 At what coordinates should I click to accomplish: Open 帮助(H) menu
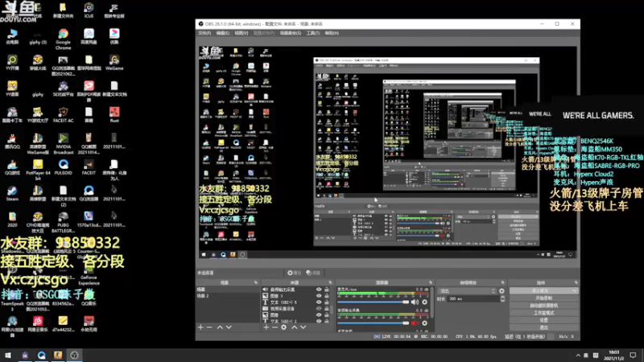tap(332, 33)
